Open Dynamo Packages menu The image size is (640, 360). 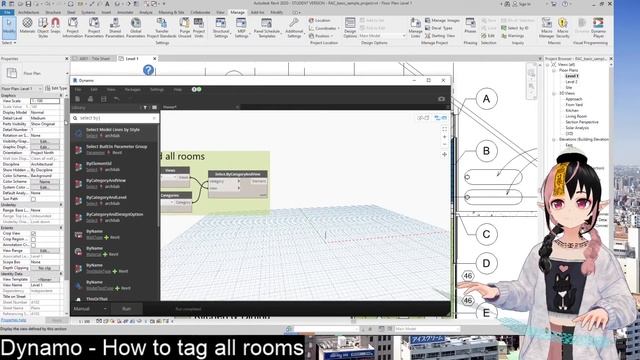tap(132, 89)
